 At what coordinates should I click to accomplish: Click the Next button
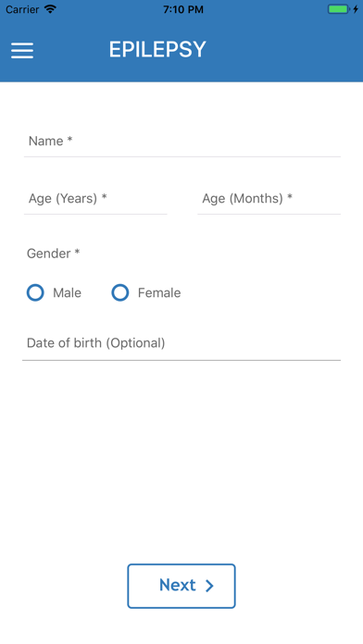click(181, 586)
